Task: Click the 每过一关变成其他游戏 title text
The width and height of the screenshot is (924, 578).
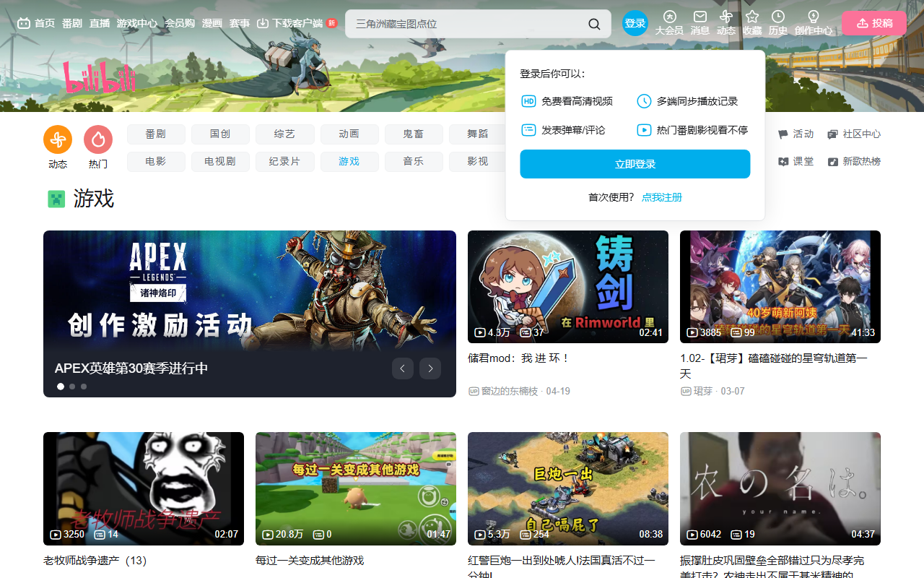Action: 310,561
